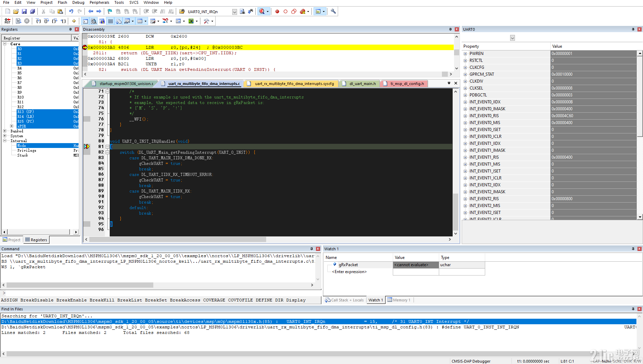643x364 pixels.
Task: Click BreakSet command hint
Action: coord(156,300)
